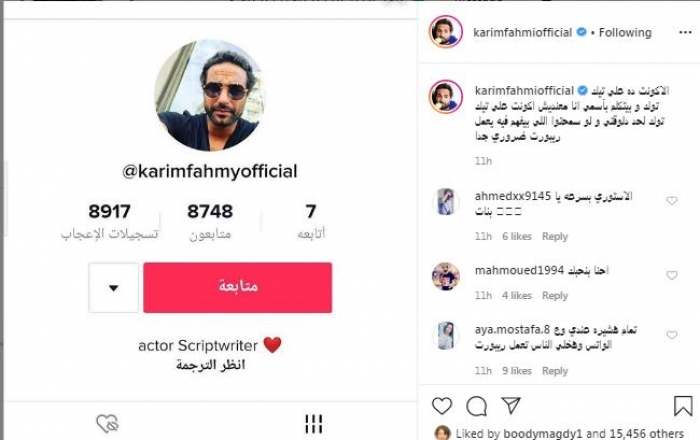Open the comment bubble icon
Viewport: 700px width, 440px height.
(x=476, y=406)
